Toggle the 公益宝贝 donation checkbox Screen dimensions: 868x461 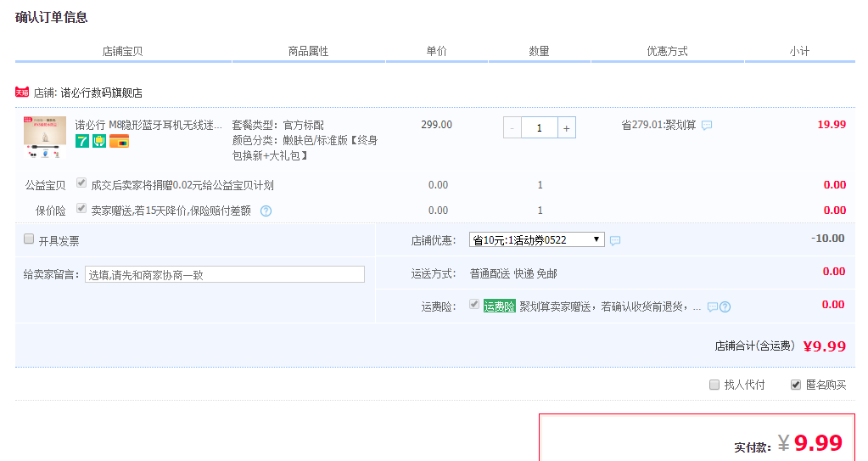[x=81, y=183]
